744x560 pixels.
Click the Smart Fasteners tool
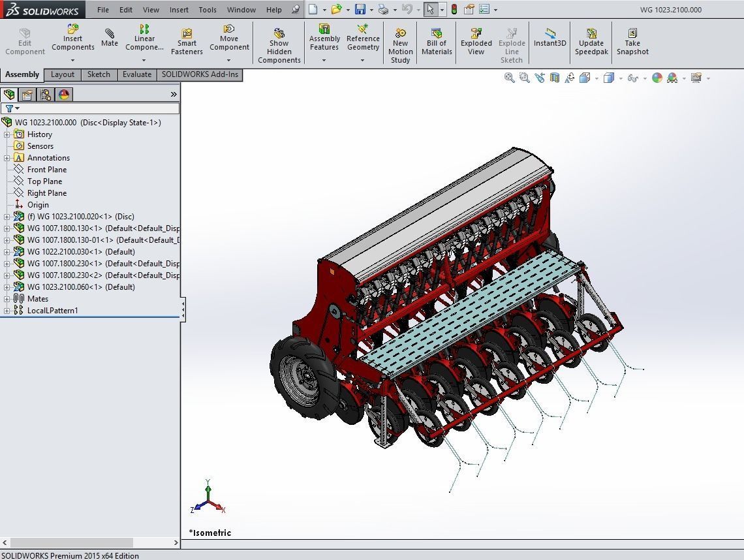pyautogui.click(x=187, y=42)
